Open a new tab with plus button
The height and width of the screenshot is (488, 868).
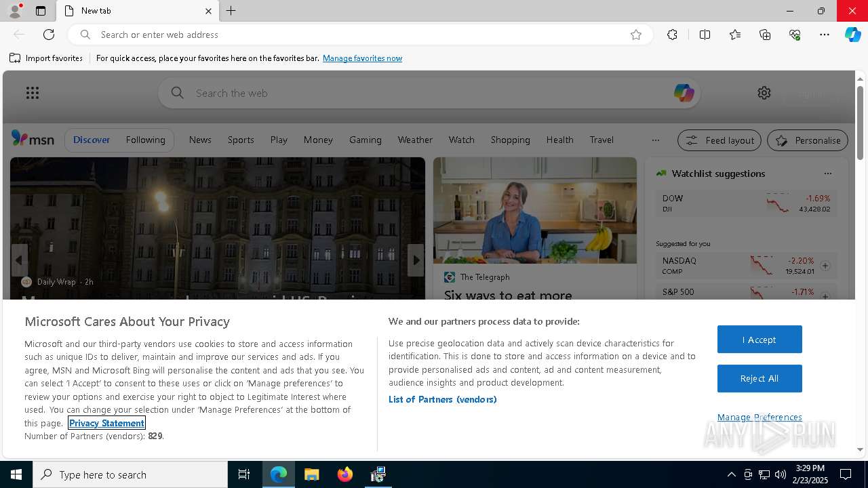(x=231, y=11)
